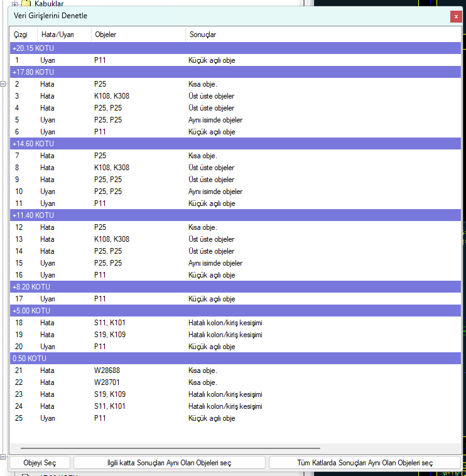Select row 22 W28701 Kısa obje
466x476 pixels.
click(x=236, y=382)
